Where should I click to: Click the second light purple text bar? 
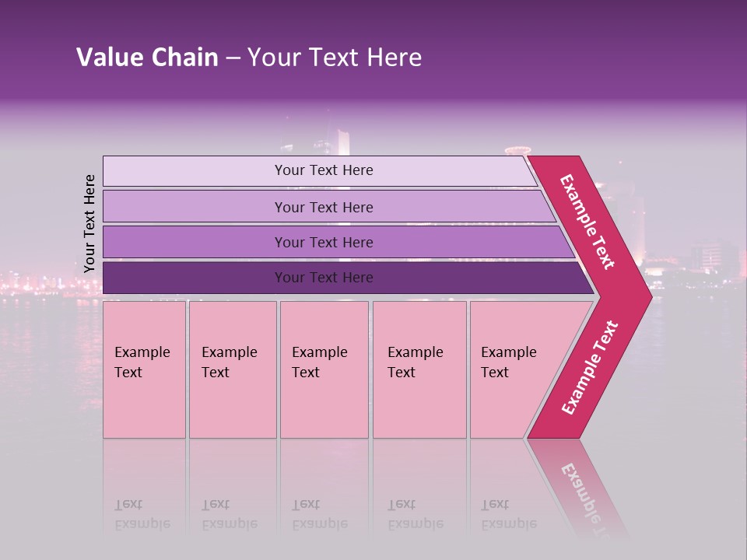[324, 207]
